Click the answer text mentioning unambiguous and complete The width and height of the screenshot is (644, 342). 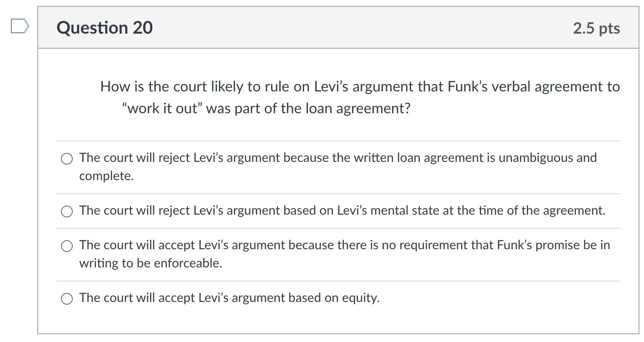pos(337,158)
